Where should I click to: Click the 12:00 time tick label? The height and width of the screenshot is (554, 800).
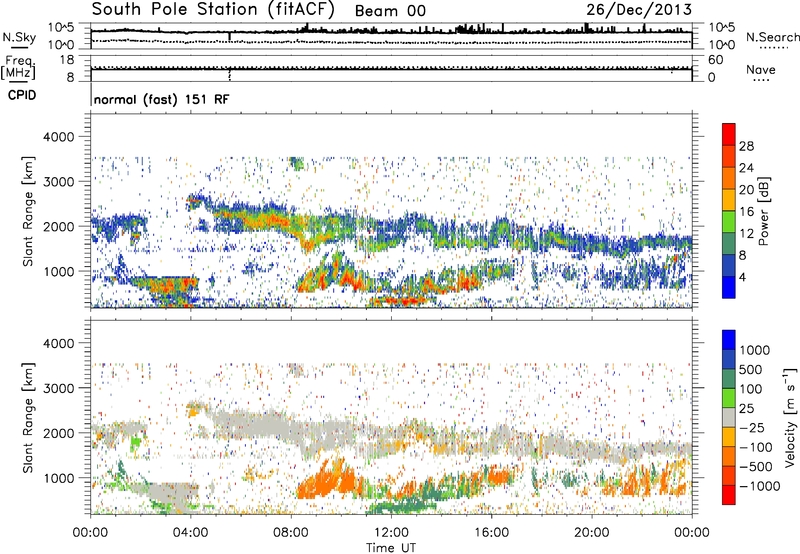pyautogui.click(x=391, y=533)
